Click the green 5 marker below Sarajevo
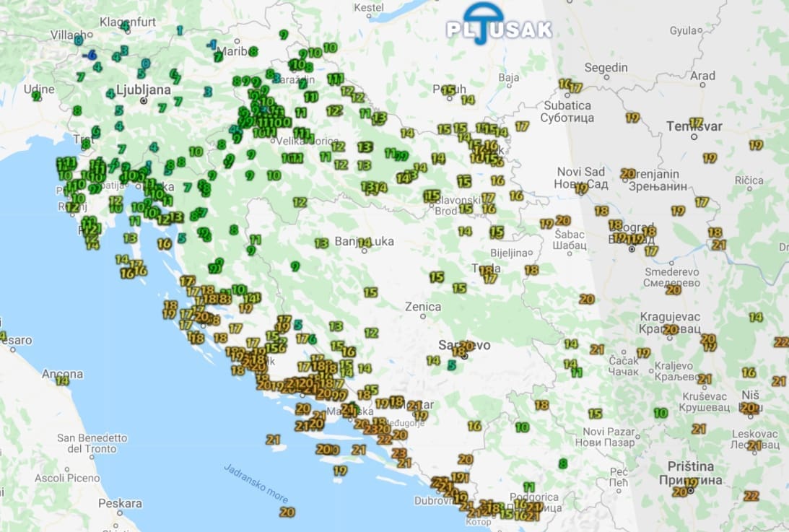Image resolution: width=789 pixels, height=532 pixels. [x=451, y=366]
